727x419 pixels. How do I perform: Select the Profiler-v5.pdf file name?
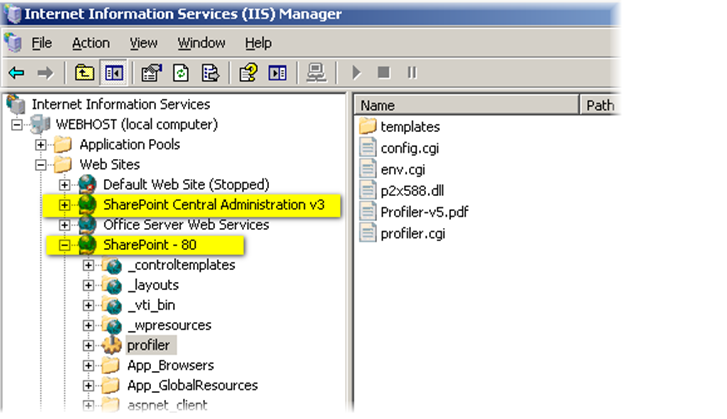coord(425,212)
